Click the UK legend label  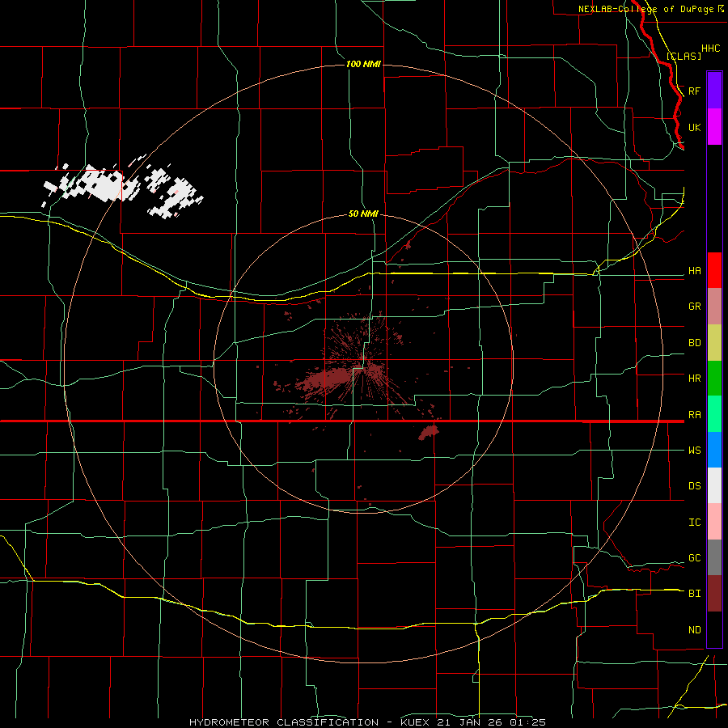coord(694,127)
